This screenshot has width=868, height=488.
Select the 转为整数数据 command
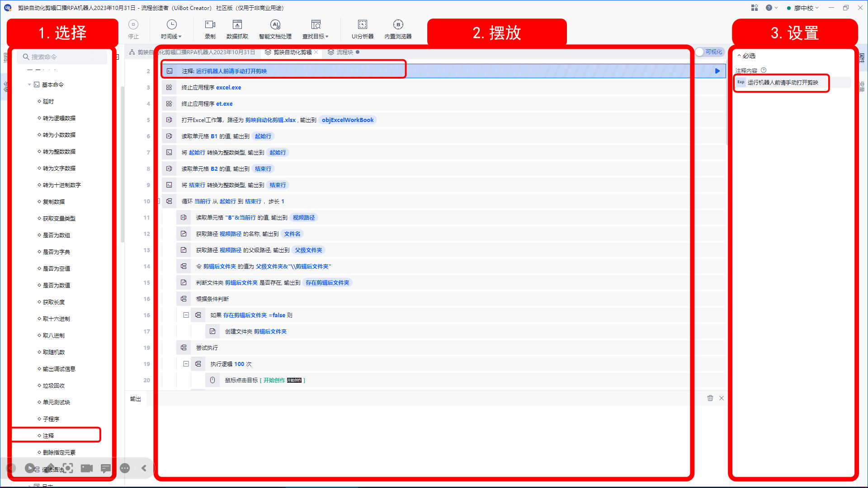pos(59,151)
